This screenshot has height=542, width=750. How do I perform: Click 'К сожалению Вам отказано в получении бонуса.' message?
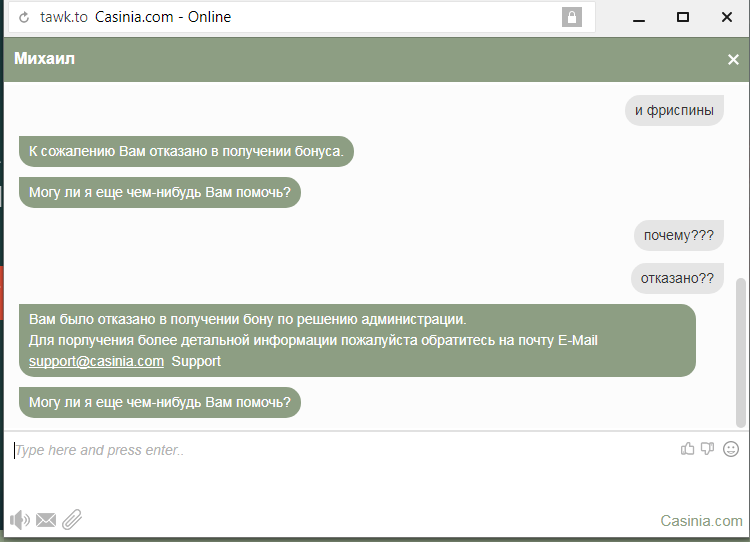coord(186,152)
